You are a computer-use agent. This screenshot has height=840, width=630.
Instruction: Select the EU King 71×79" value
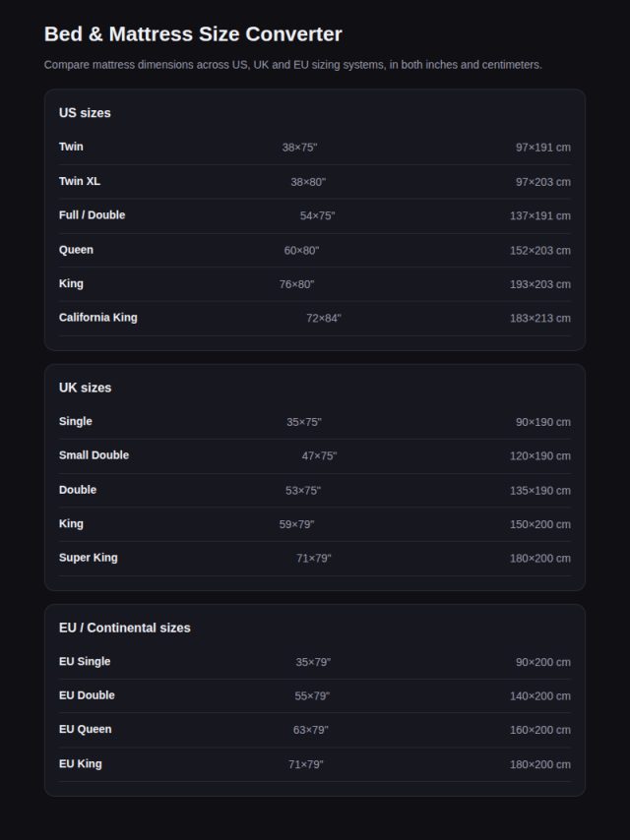tap(305, 764)
